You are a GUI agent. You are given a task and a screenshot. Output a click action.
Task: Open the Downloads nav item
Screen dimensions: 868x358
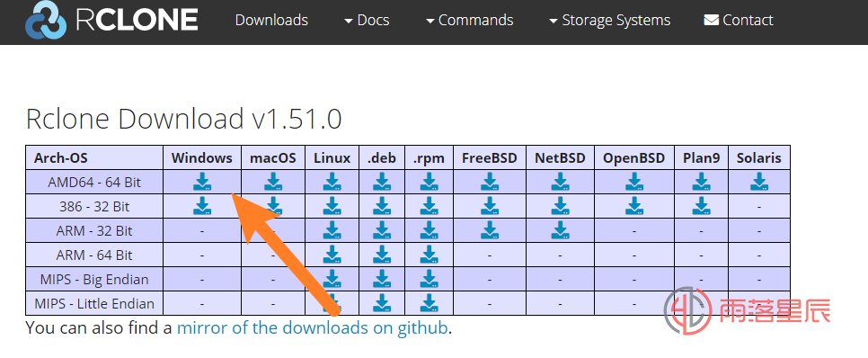tap(271, 21)
